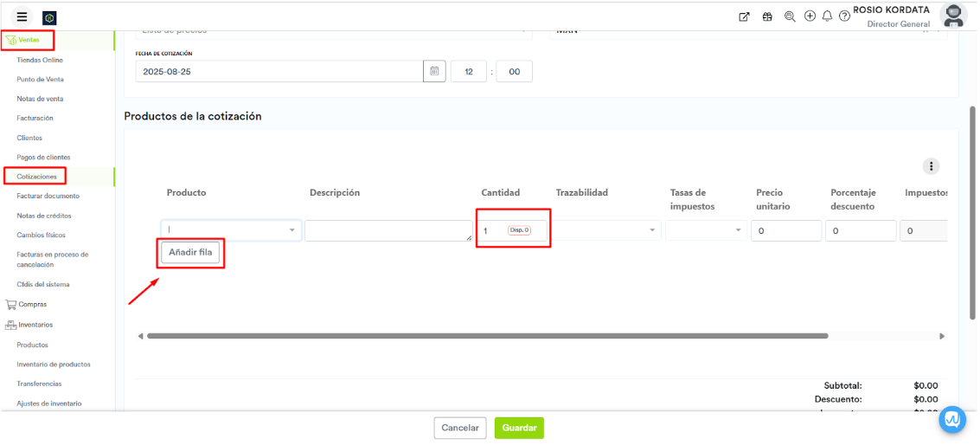
Task: Open the chat widget bubble
Action: (x=952, y=419)
